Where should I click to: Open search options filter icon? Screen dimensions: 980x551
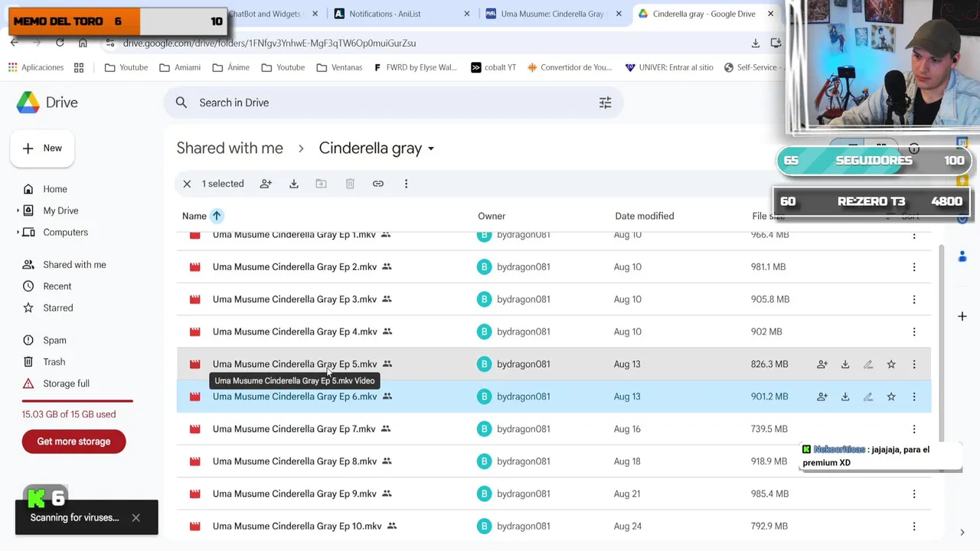[x=605, y=103]
